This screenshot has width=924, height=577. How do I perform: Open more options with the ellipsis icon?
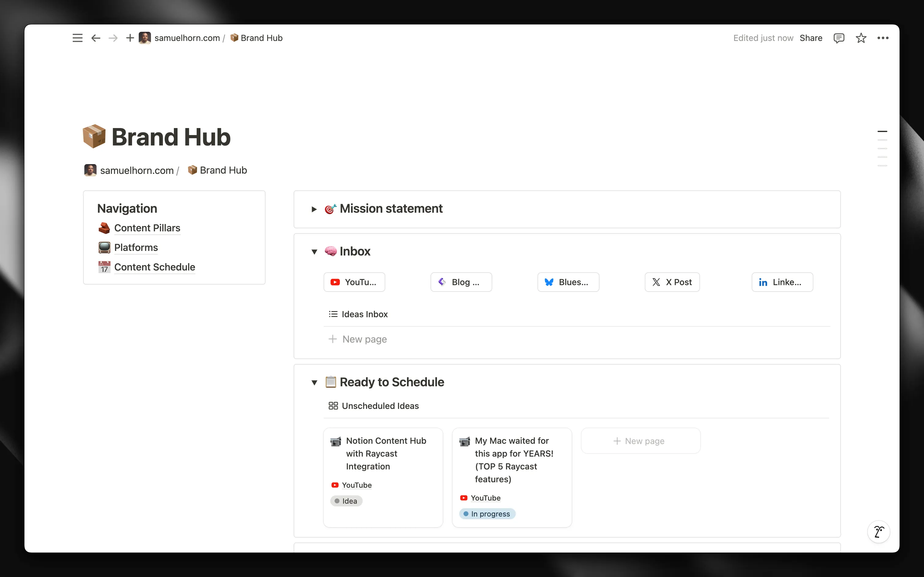coord(883,38)
